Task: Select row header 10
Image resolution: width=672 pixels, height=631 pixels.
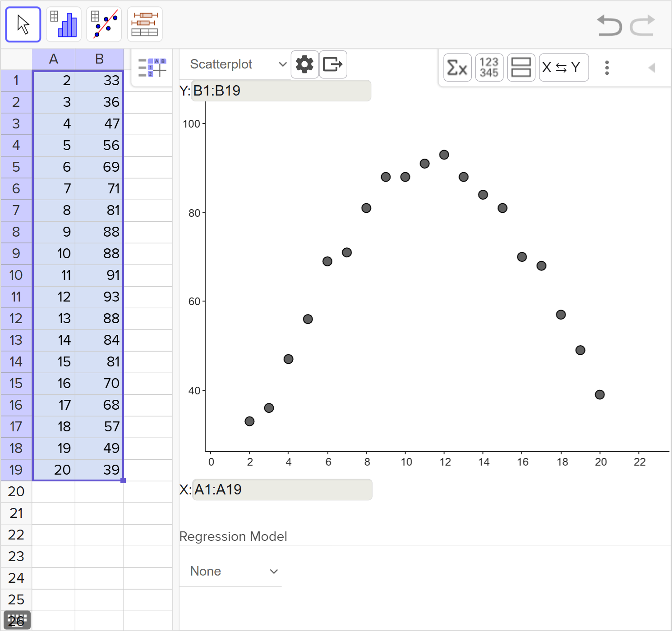Action: pos(16,275)
